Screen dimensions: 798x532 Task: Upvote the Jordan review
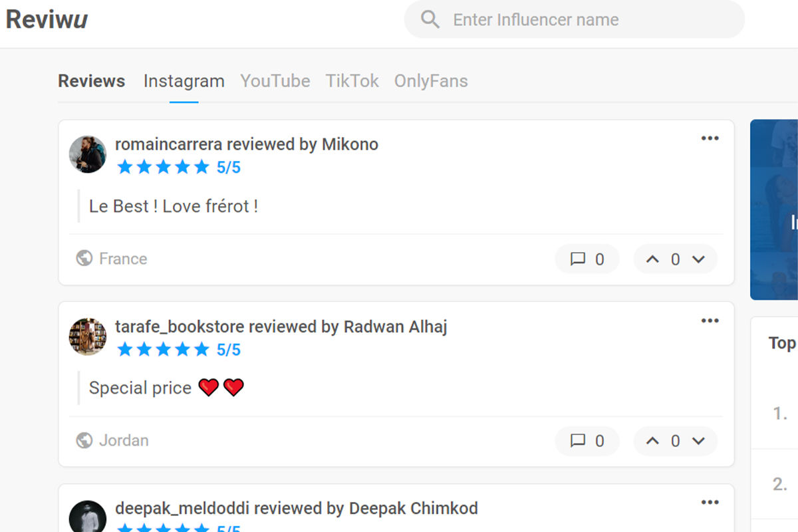pos(652,441)
